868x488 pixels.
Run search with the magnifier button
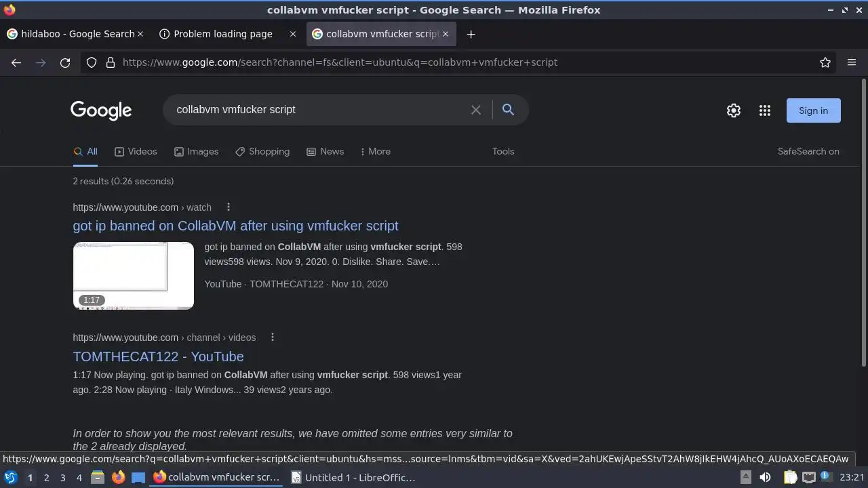pos(508,110)
